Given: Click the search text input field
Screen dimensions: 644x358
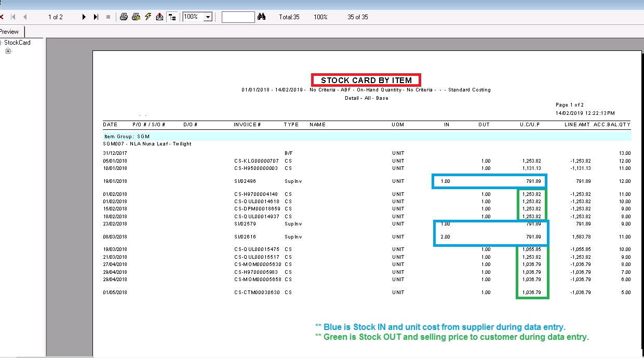Looking at the screenshot, I should pos(238,17).
